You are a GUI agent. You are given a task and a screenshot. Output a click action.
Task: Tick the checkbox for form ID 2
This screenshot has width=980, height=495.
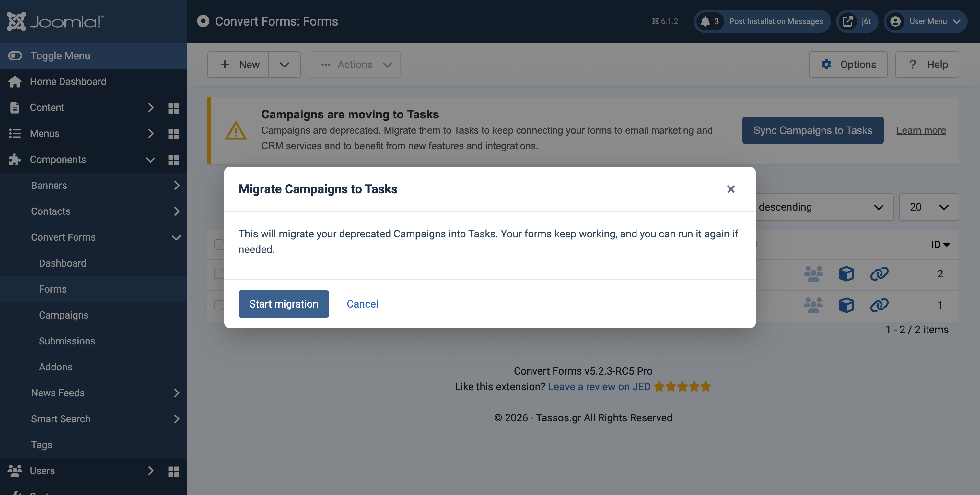click(x=218, y=273)
